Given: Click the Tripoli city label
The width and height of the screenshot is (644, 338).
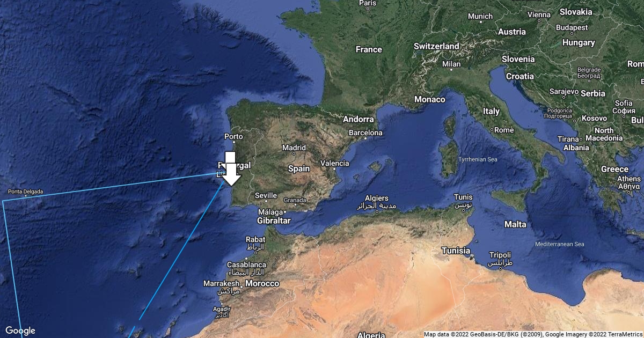Looking at the screenshot, I should pyautogui.click(x=500, y=255).
